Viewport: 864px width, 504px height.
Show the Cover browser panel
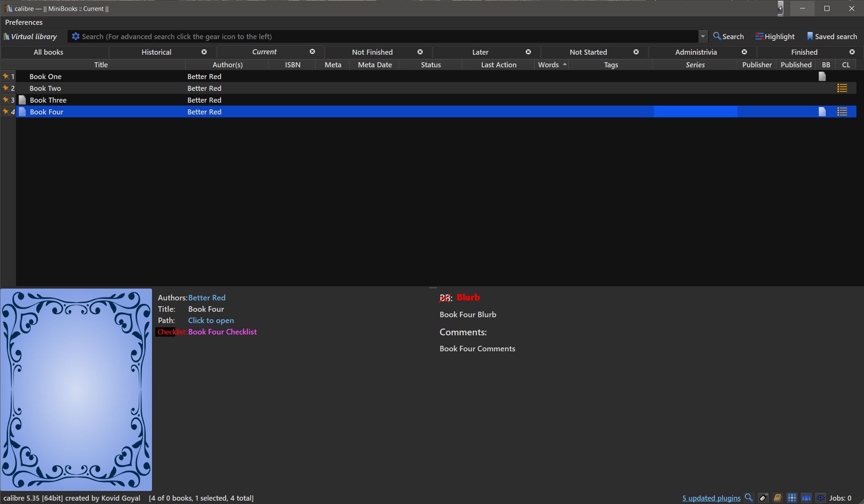tap(806, 498)
